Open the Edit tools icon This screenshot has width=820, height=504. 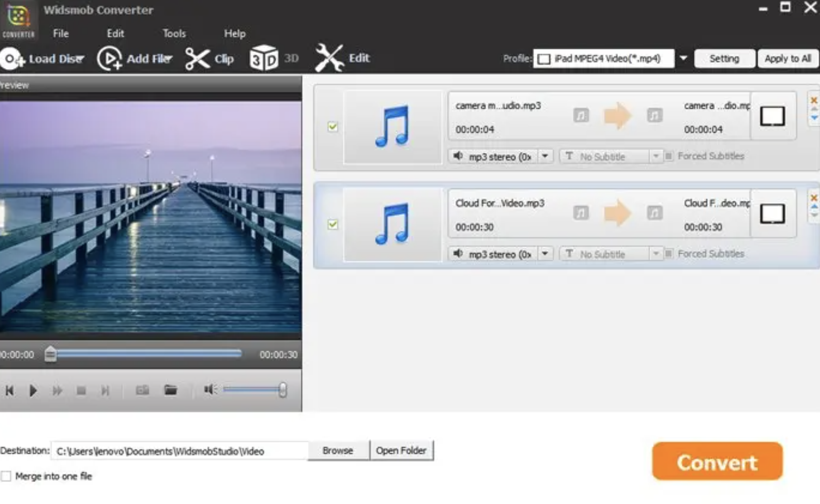tap(329, 58)
